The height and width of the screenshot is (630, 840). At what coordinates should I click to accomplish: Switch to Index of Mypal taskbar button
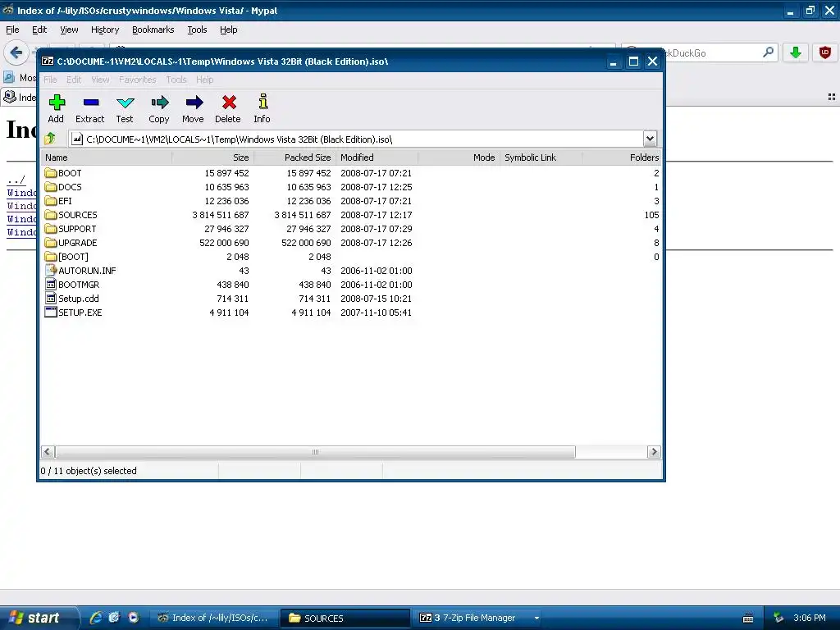point(214,618)
